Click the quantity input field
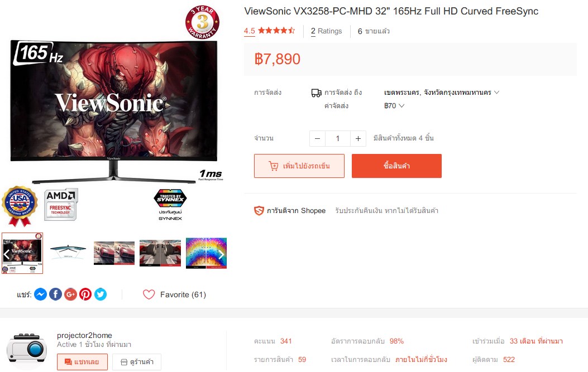The height and width of the screenshot is (372, 588). (337, 139)
